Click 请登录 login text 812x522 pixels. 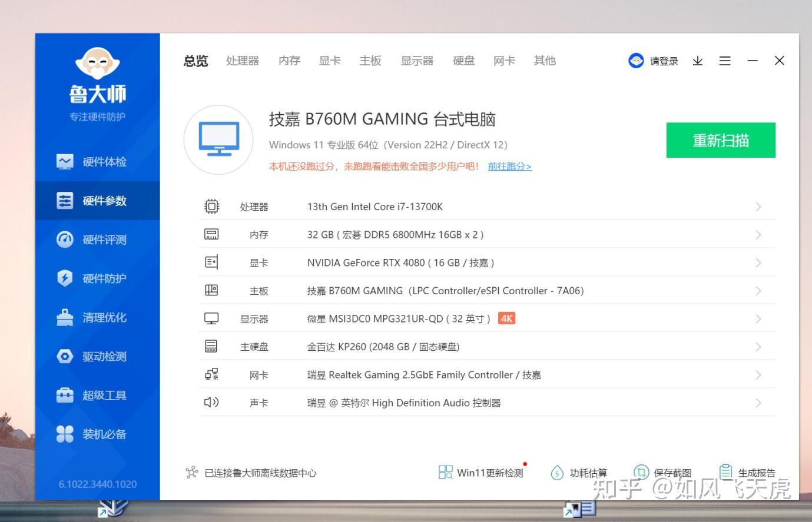664,61
